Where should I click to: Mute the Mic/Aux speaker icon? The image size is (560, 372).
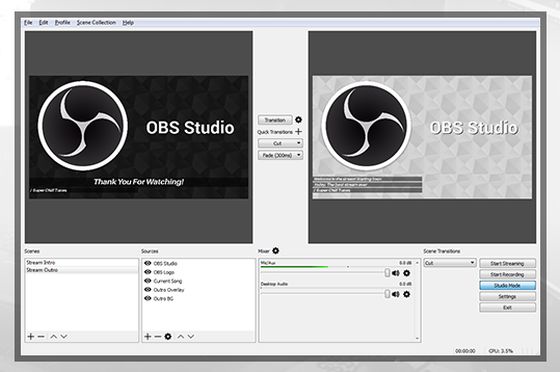click(395, 273)
